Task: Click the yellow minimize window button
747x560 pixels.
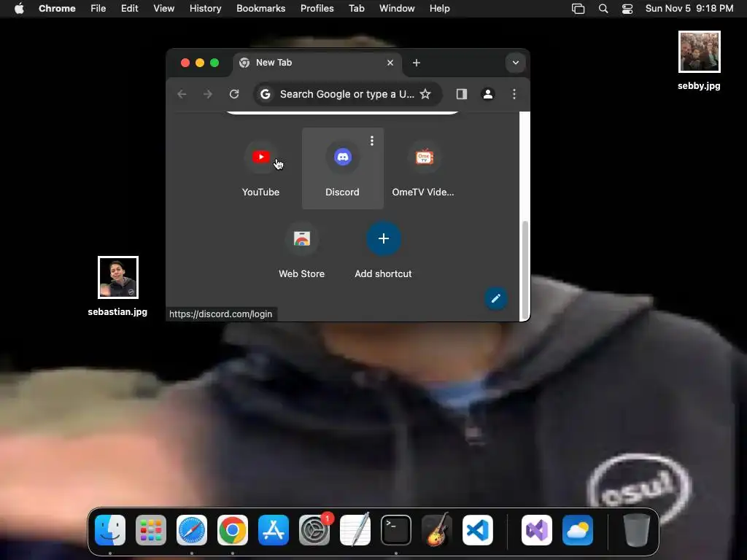Action: pyautogui.click(x=200, y=63)
